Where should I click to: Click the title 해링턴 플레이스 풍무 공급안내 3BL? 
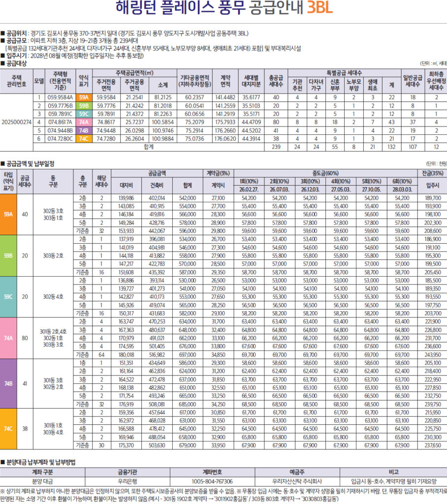(223, 9)
